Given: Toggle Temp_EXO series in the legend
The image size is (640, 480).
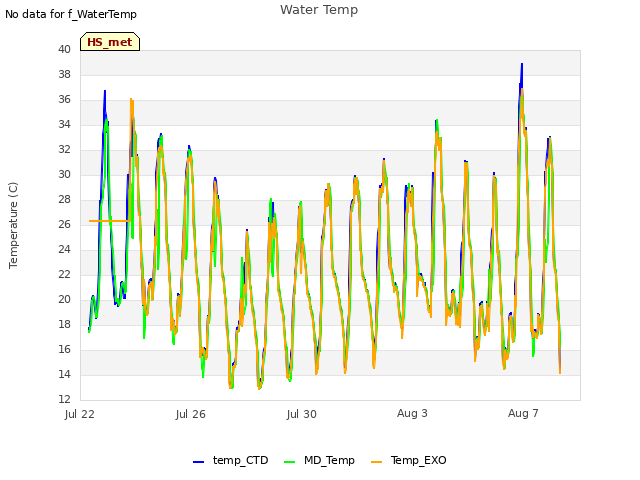Looking at the screenshot, I should coord(409,460).
